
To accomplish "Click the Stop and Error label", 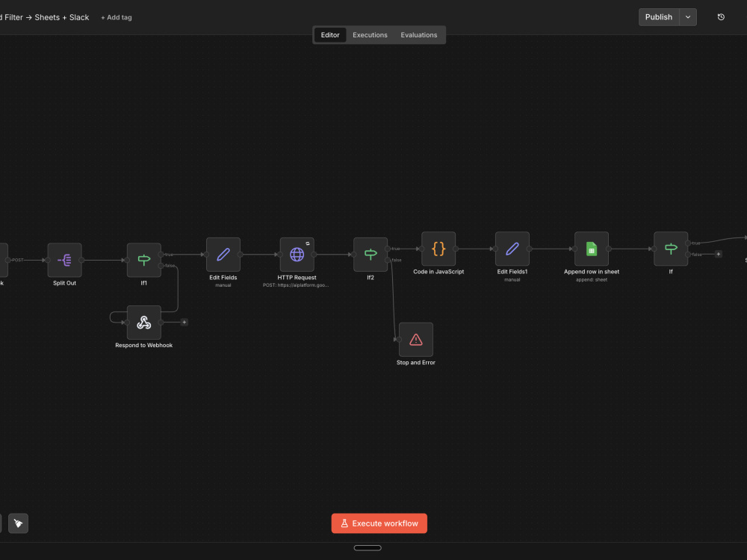I will (416, 363).
